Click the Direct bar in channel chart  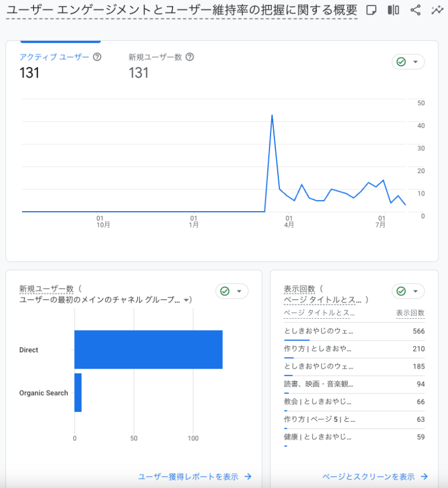click(x=148, y=350)
